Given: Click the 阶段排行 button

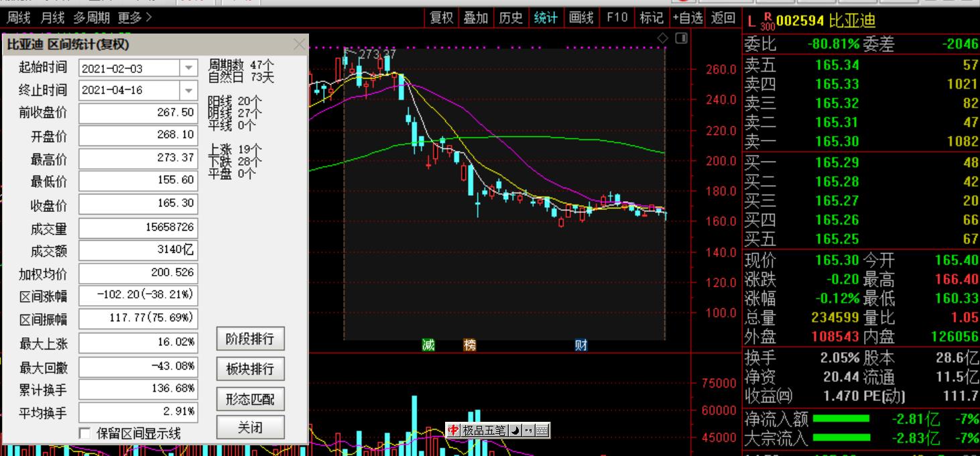Looking at the screenshot, I should pyautogui.click(x=250, y=339).
